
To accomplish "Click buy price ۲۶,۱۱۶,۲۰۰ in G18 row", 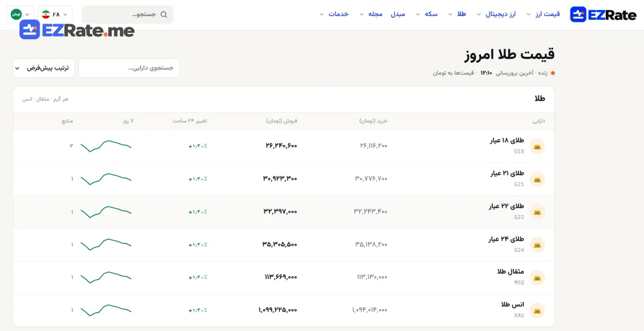I will point(374,145).
